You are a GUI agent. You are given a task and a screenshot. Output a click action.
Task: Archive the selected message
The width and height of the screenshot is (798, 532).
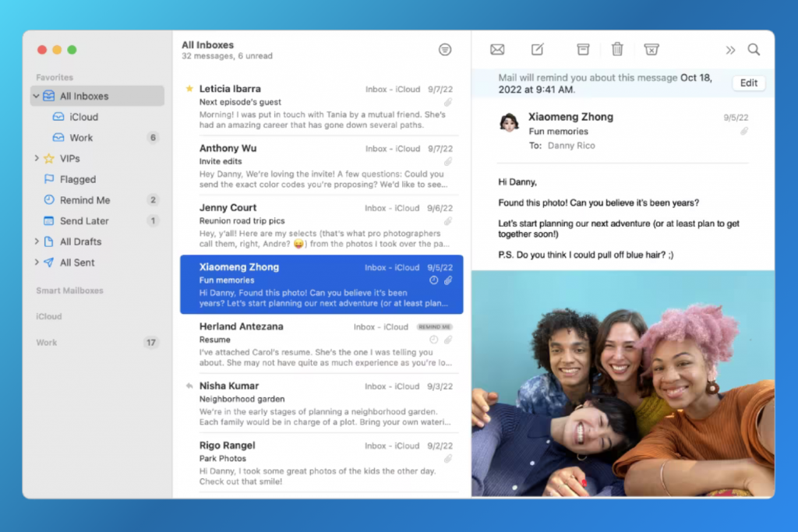(x=583, y=49)
